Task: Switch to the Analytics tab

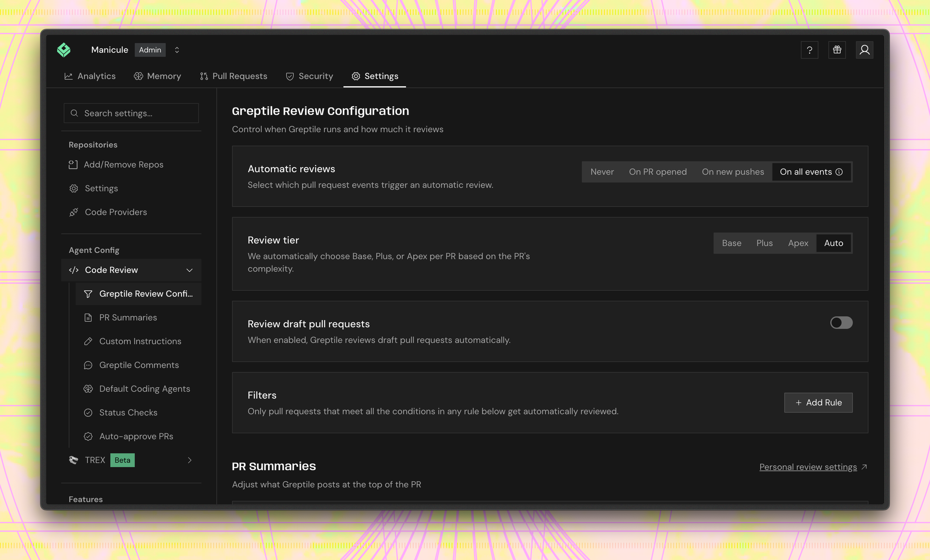Action: (90, 76)
